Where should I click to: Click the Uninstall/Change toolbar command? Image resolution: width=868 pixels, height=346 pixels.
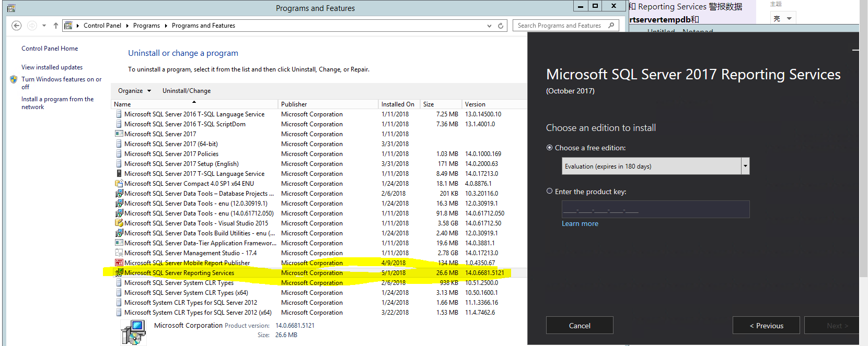click(x=187, y=90)
